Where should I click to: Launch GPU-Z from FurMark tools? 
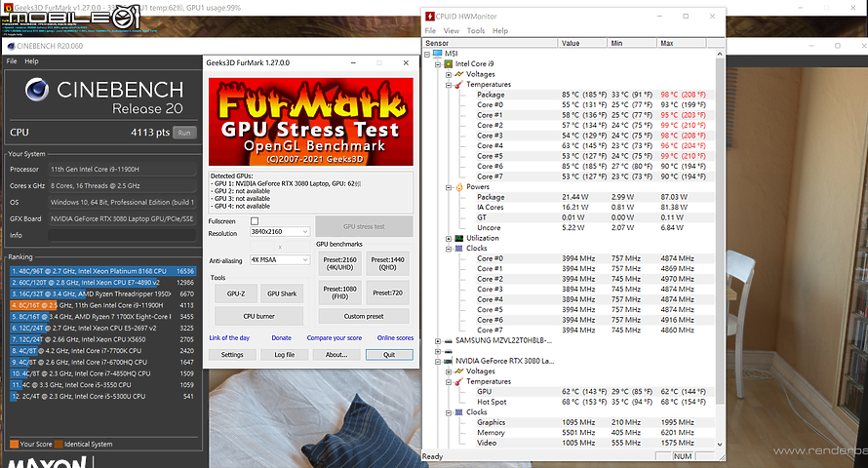click(x=236, y=293)
